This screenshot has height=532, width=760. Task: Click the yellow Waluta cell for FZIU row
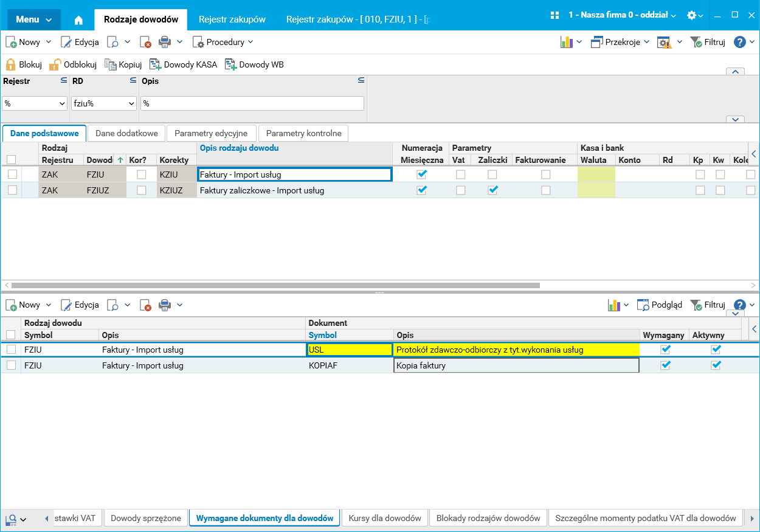[x=596, y=174]
